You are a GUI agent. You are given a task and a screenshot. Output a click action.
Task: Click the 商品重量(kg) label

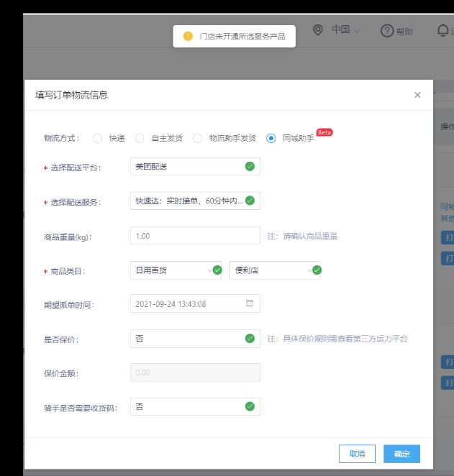[68, 237]
